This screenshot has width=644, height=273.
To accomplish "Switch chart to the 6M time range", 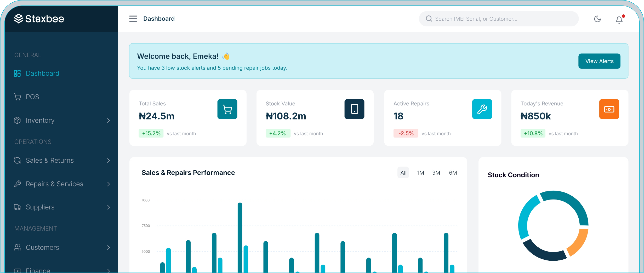I will [453, 172].
